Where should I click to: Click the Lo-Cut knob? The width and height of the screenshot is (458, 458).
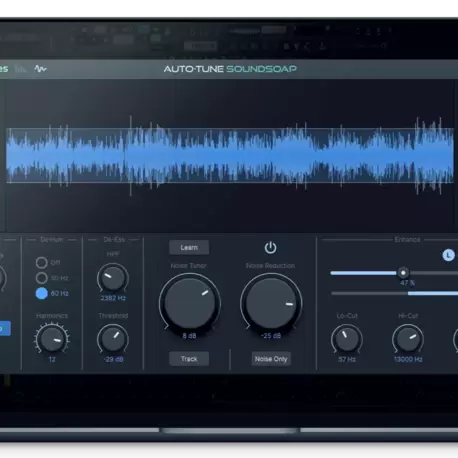click(347, 339)
